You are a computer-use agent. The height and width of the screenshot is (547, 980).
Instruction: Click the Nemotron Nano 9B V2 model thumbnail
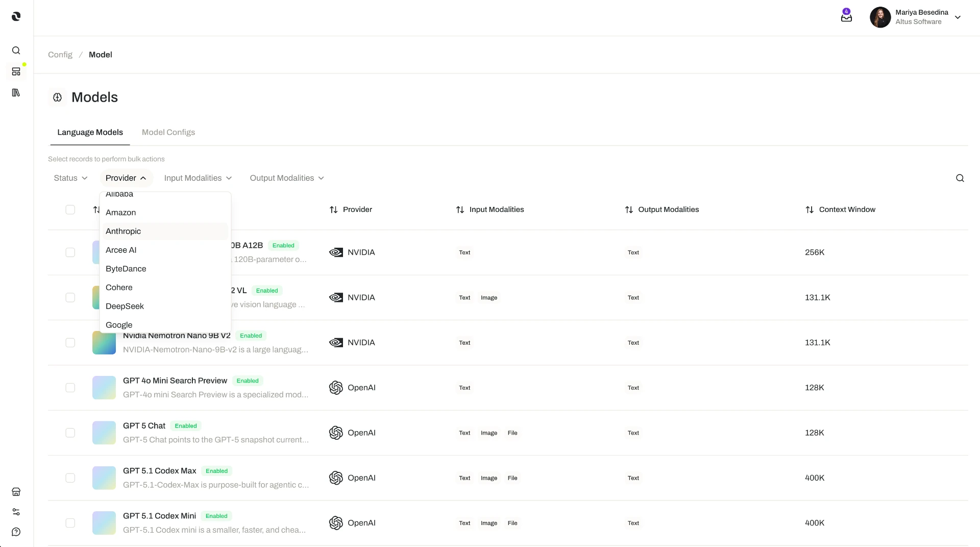click(104, 343)
